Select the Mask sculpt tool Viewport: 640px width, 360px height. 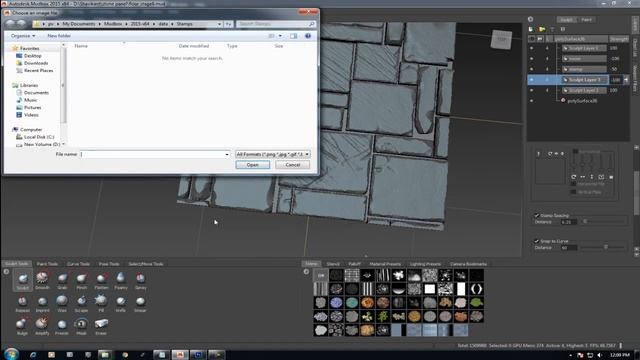tap(82, 326)
